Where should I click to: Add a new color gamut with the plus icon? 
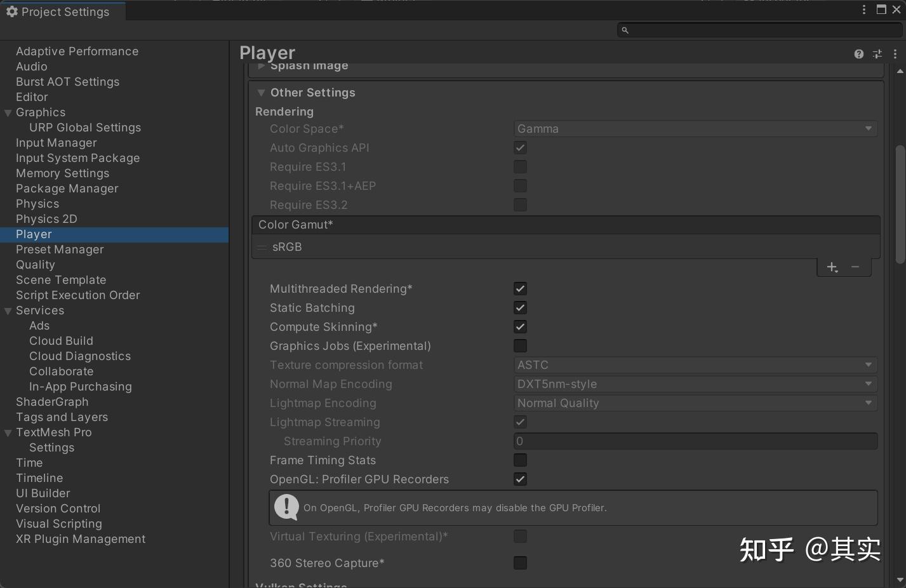[x=832, y=267]
